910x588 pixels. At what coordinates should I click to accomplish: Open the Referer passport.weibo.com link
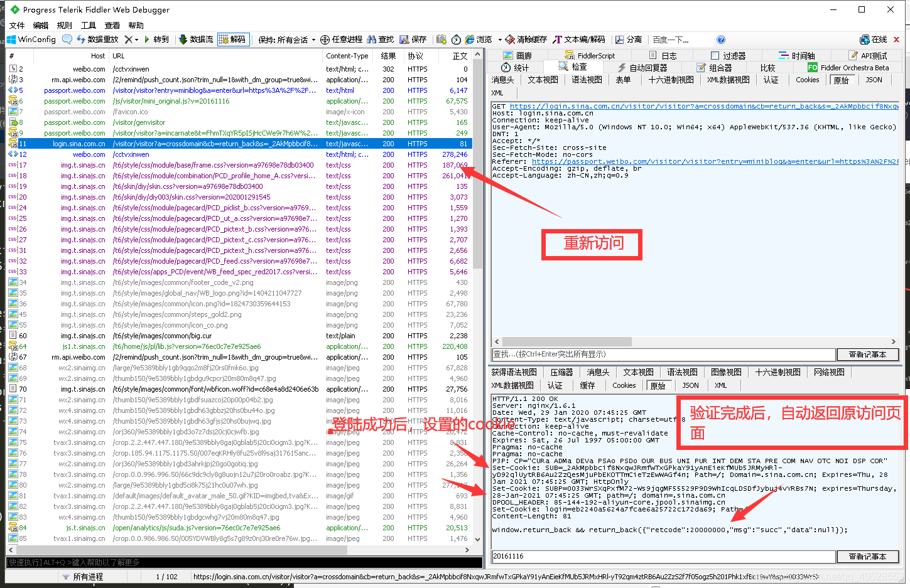pos(715,162)
